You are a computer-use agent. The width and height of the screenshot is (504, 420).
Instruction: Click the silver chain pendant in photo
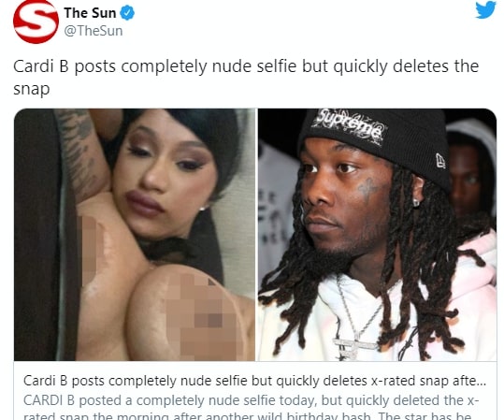pyautogui.click(x=353, y=347)
